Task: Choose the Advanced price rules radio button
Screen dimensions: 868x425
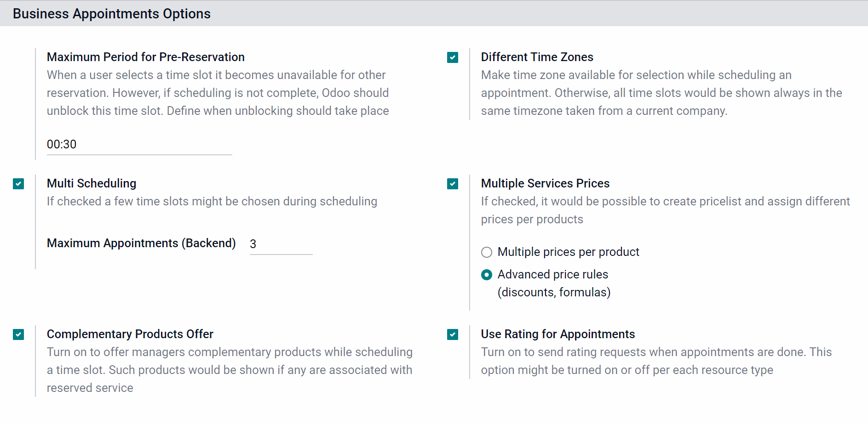Action: 487,275
